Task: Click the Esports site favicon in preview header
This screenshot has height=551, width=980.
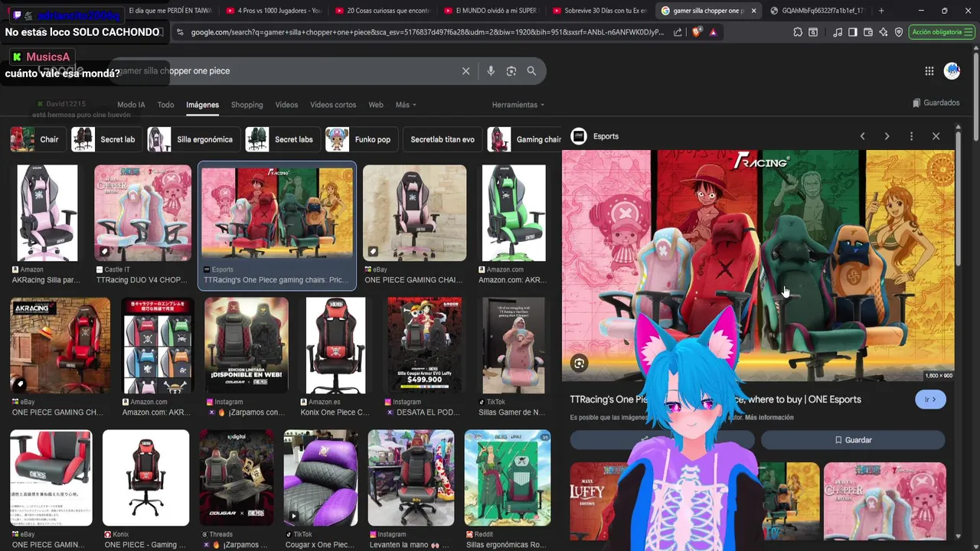Action: click(579, 136)
